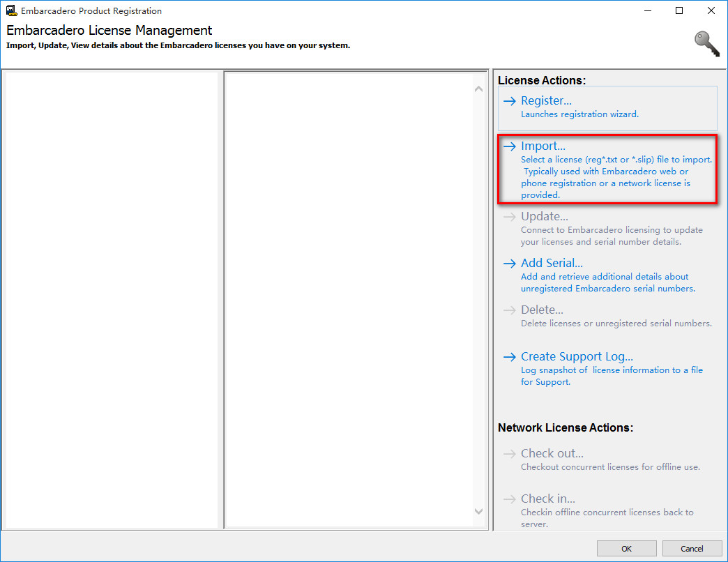Screen dimensions: 728x562
Task: Open the Add Serial action
Action: pyautogui.click(x=552, y=263)
